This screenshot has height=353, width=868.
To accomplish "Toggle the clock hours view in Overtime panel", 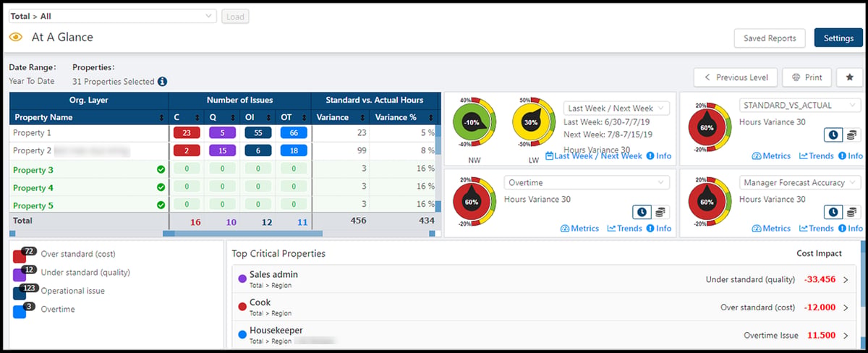I will pyautogui.click(x=641, y=212).
